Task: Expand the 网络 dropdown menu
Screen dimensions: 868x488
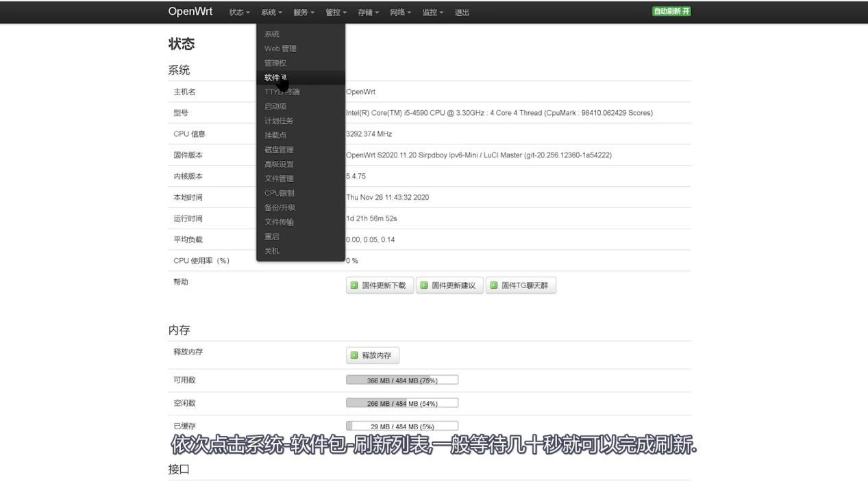Action: pos(399,12)
